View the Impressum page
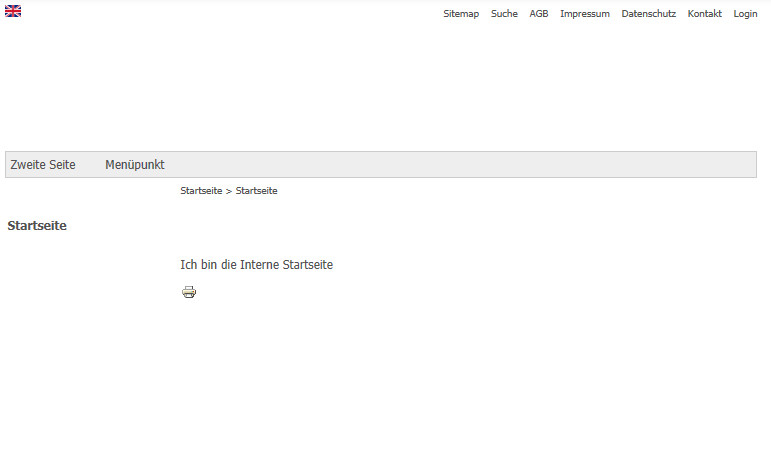771x466 pixels. pos(584,14)
